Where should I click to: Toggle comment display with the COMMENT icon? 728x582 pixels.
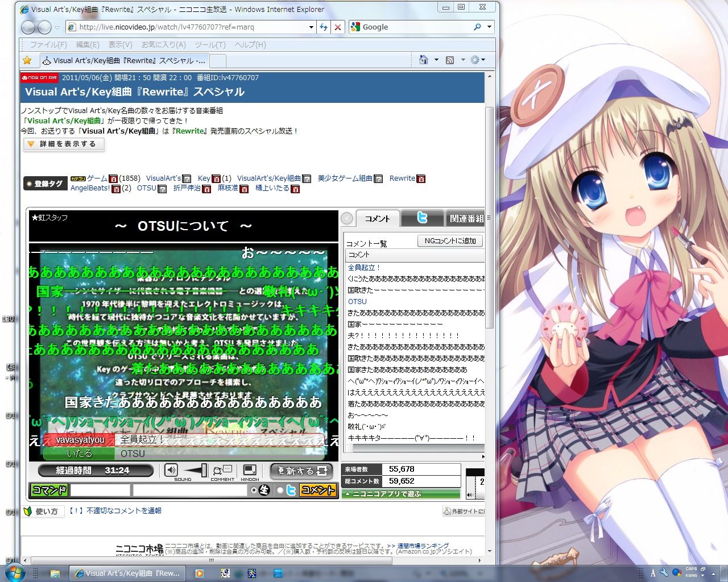[222, 470]
